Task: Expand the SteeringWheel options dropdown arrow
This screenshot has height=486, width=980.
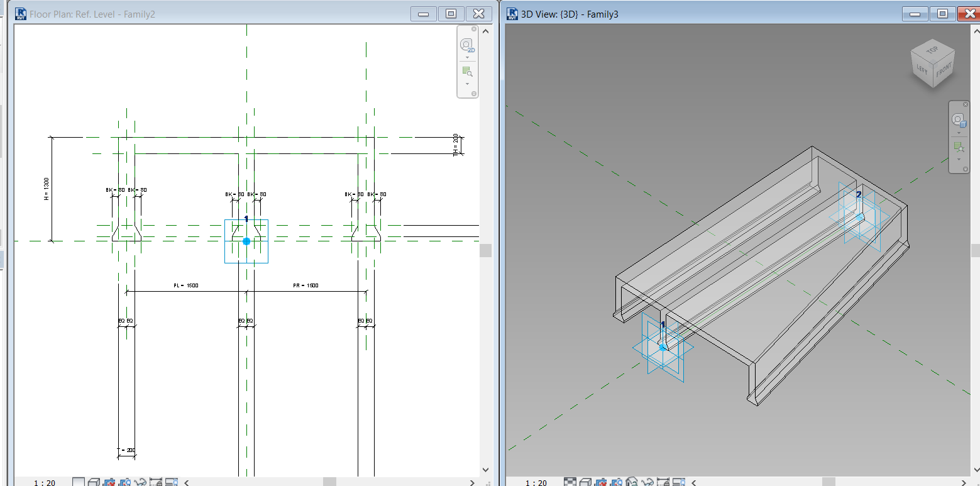Action: (466, 56)
